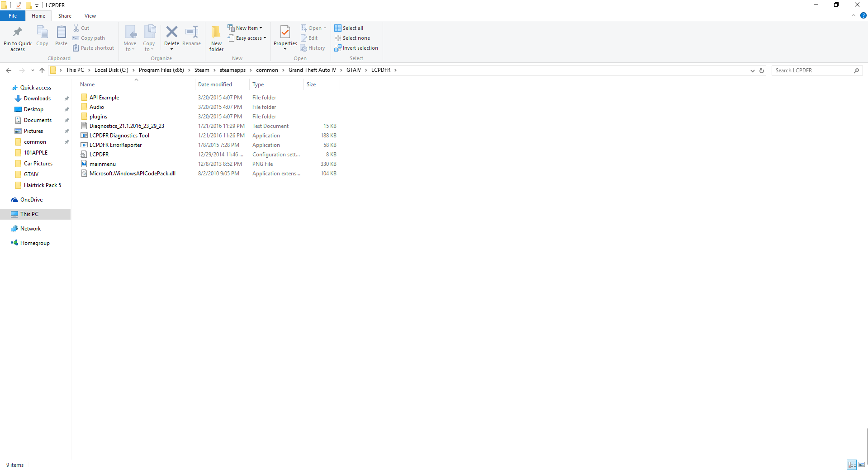Collapse the ribbon with the chevron
868x470 pixels.
click(854, 15)
